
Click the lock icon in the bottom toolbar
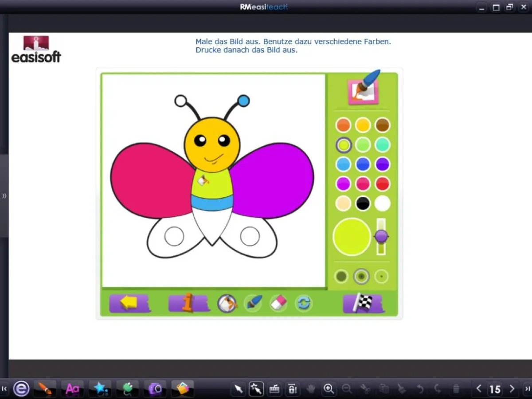[x=293, y=389]
